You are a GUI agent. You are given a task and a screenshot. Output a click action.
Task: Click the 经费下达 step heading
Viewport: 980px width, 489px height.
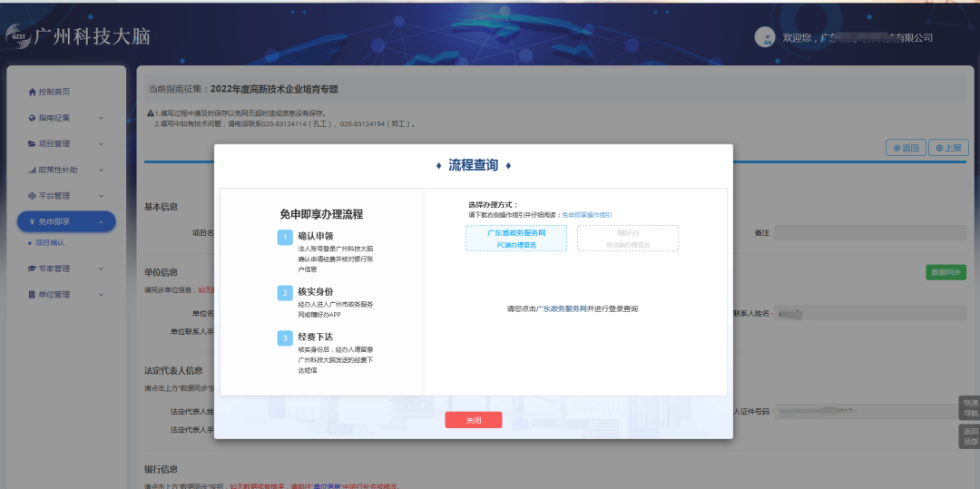click(x=316, y=337)
